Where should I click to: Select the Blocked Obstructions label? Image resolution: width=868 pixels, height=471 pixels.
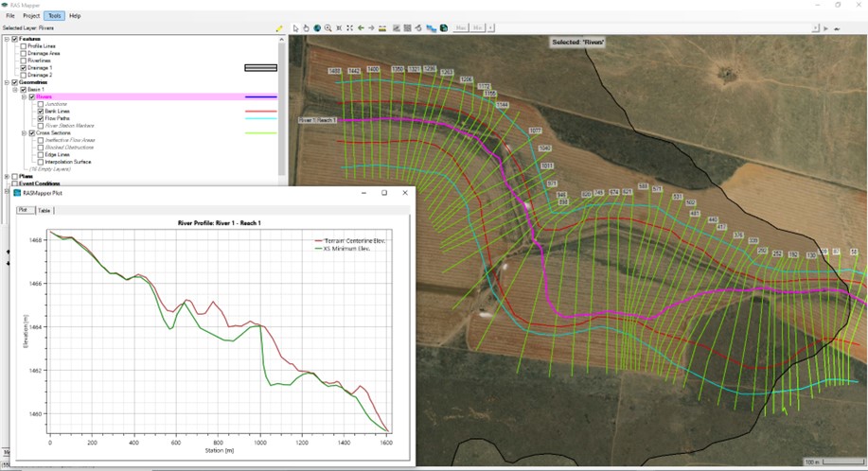[69, 148]
